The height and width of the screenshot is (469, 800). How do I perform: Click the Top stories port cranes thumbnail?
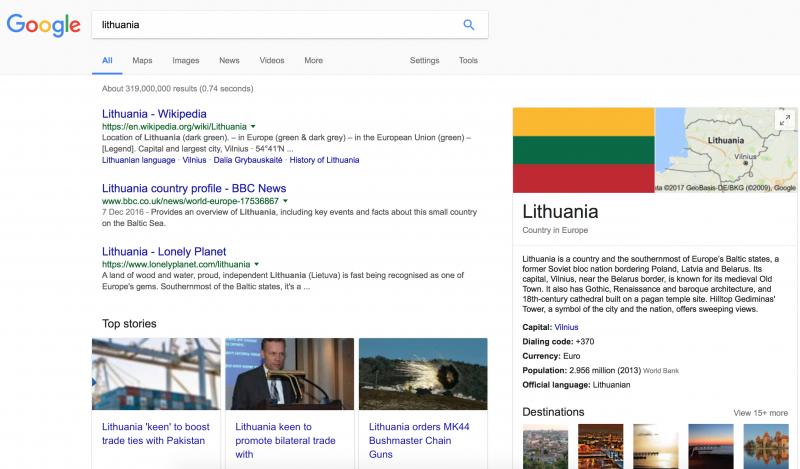156,374
